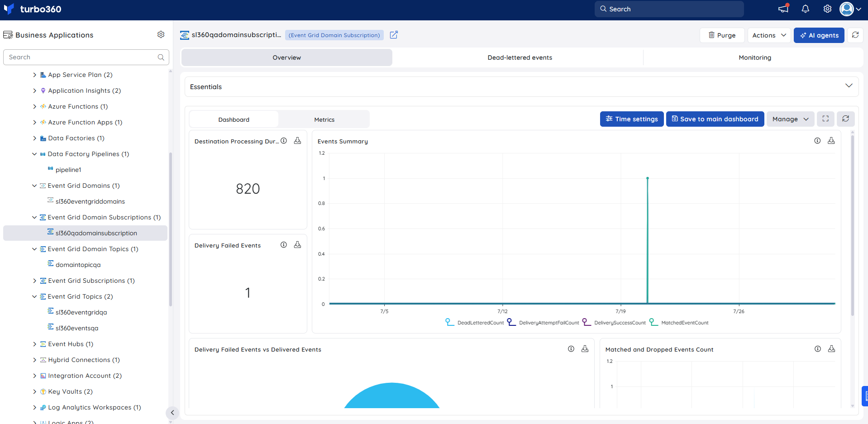Open Time settings

(x=632, y=119)
